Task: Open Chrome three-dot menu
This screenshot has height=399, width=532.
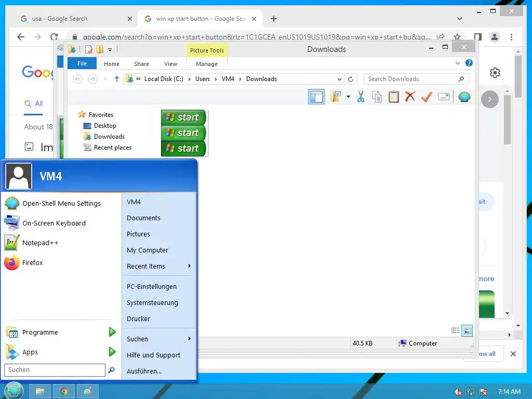Action: coord(511,37)
